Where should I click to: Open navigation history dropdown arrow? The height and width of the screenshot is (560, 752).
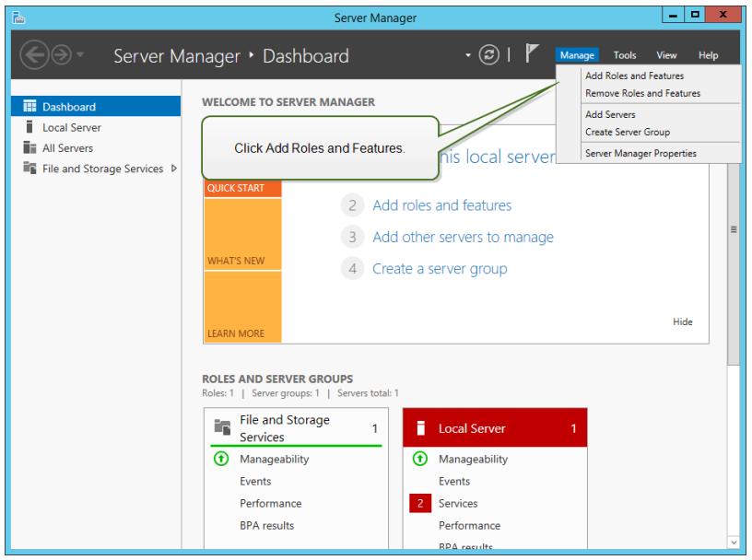tap(81, 55)
